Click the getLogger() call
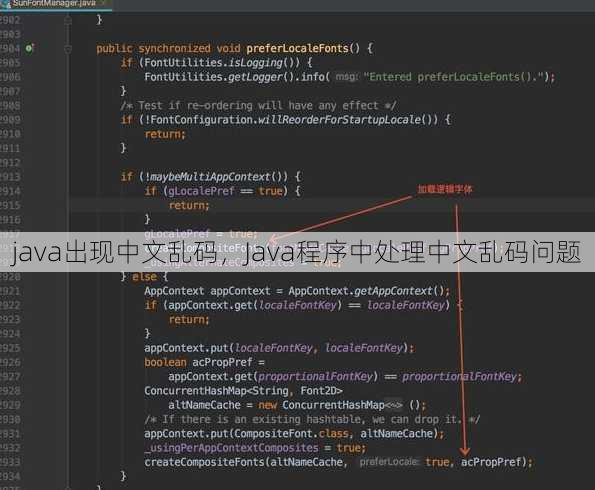 261,77
